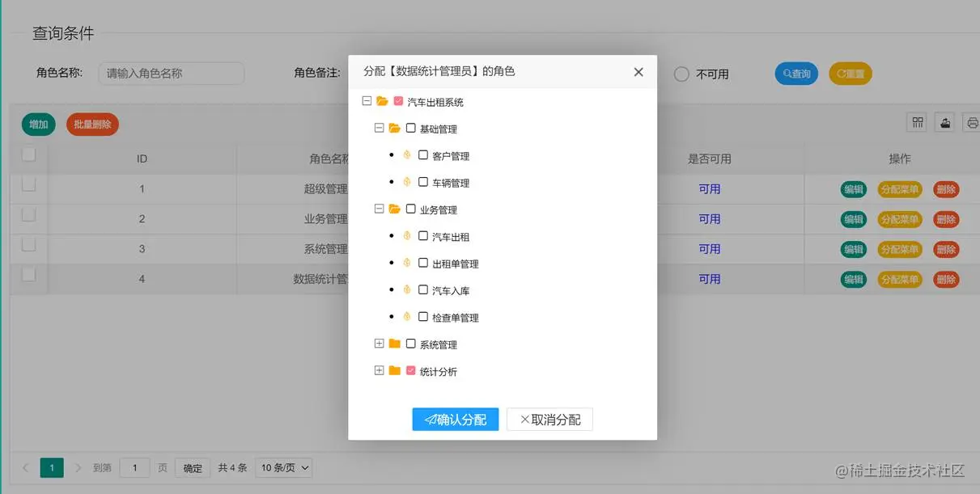
Task: Click the 角色名称 input field
Action: 172,74
